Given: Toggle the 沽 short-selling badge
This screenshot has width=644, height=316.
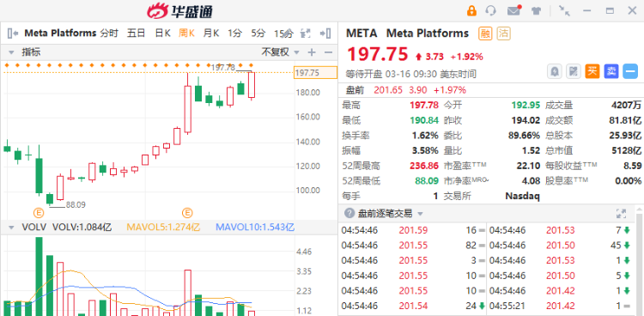Looking at the screenshot, I should pos(503,33).
